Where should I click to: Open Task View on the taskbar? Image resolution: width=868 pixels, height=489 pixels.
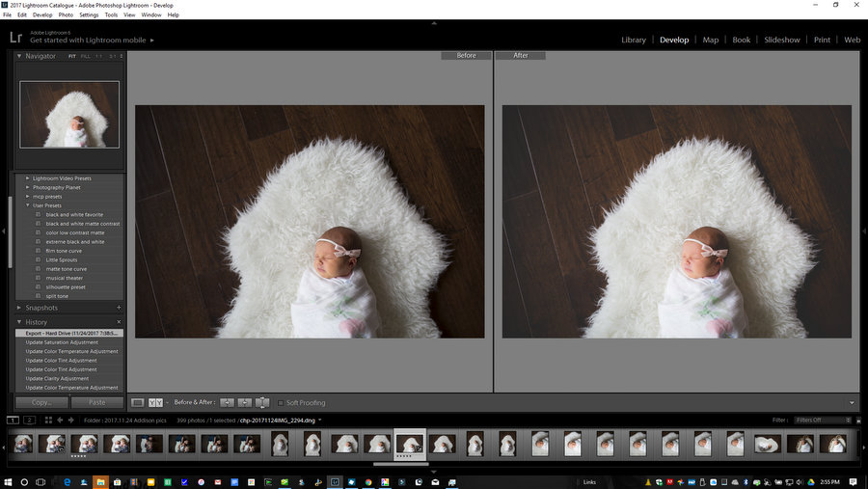pyautogui.click(x=41, y=482)
